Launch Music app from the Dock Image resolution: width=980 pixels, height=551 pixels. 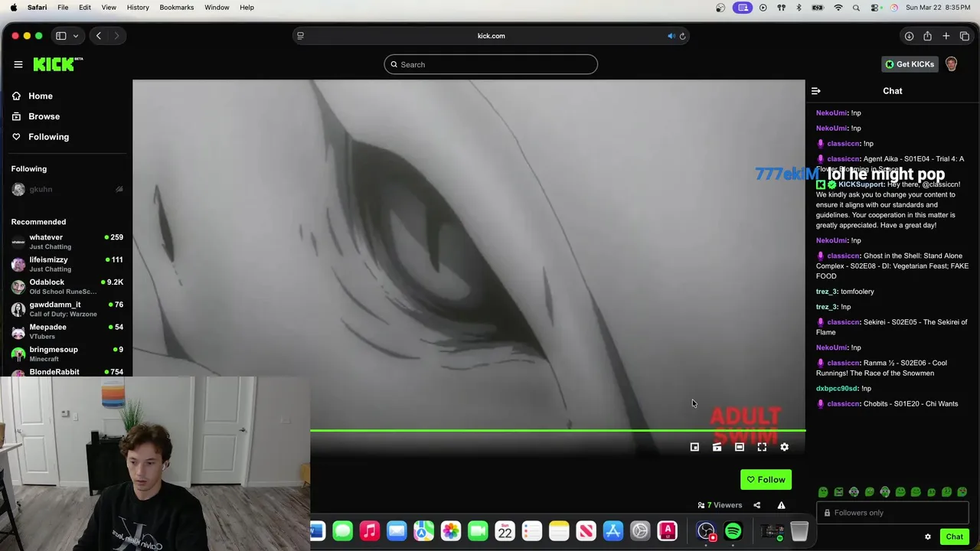tap(370, 530)
